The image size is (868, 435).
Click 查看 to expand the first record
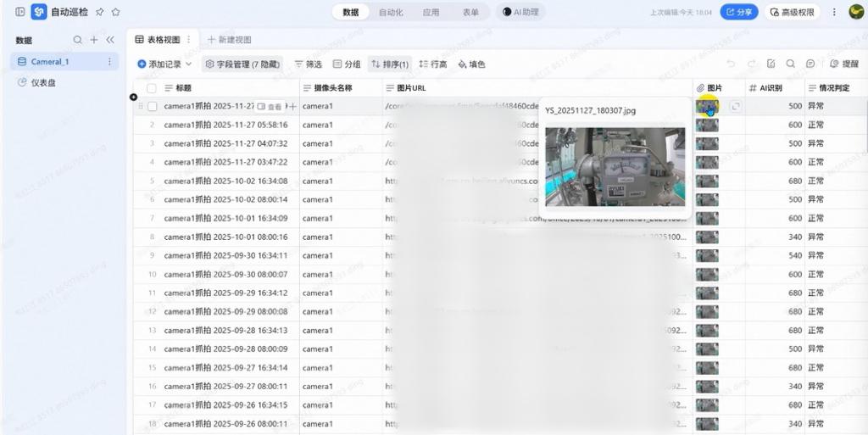pos(270,106)
